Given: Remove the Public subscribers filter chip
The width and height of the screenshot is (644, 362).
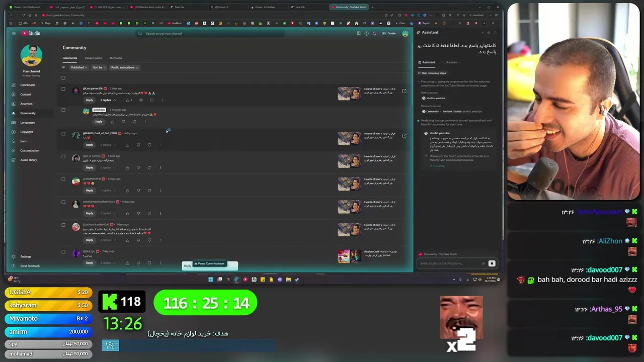Looking at the screenshot, I should pyautogui.click(x=137, y=67).
